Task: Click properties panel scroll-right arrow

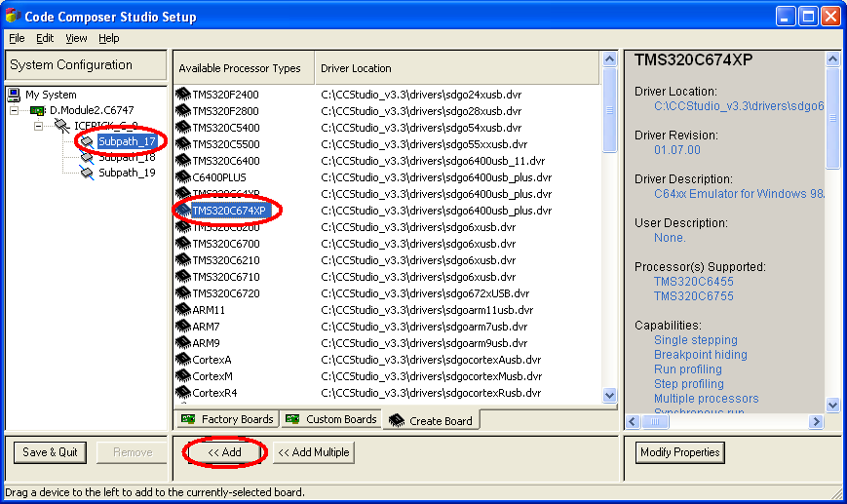Action: [x=816, y=421]
